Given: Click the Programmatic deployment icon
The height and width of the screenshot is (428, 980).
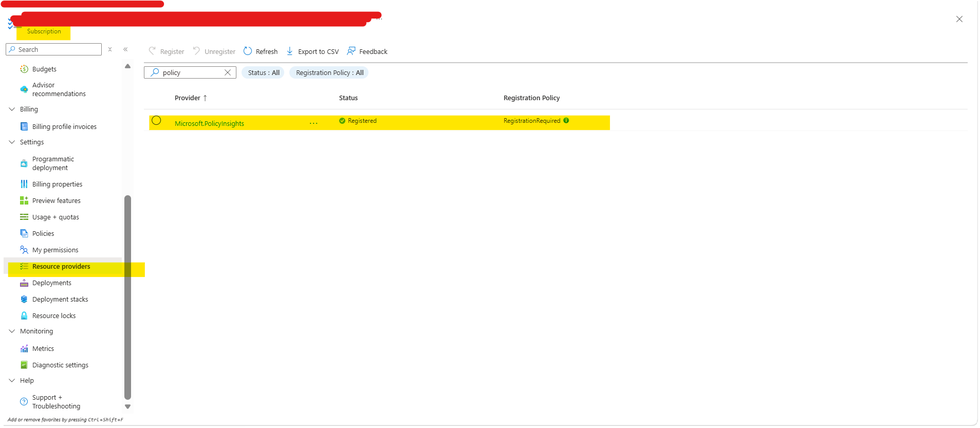Looking at the screenshot, I should tap(24, 163).
